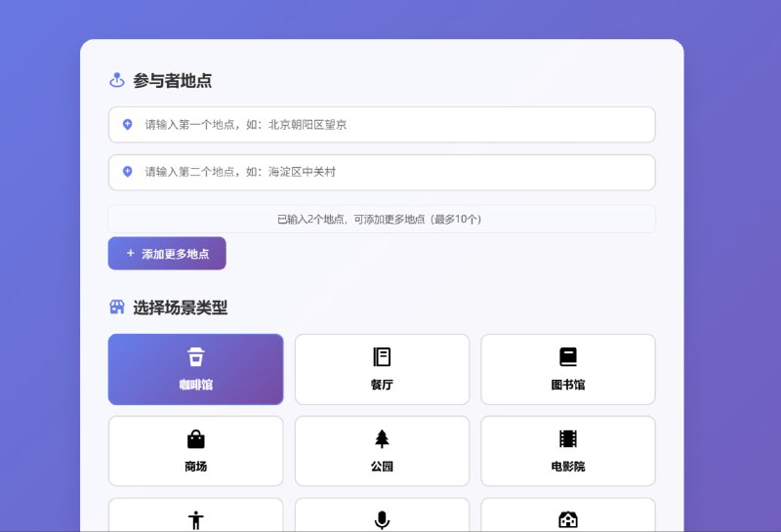The height and width of the screenshot is (532, 781).
Task: Focus the 请输入第二个地点 input field
Action: coord(390,172)
